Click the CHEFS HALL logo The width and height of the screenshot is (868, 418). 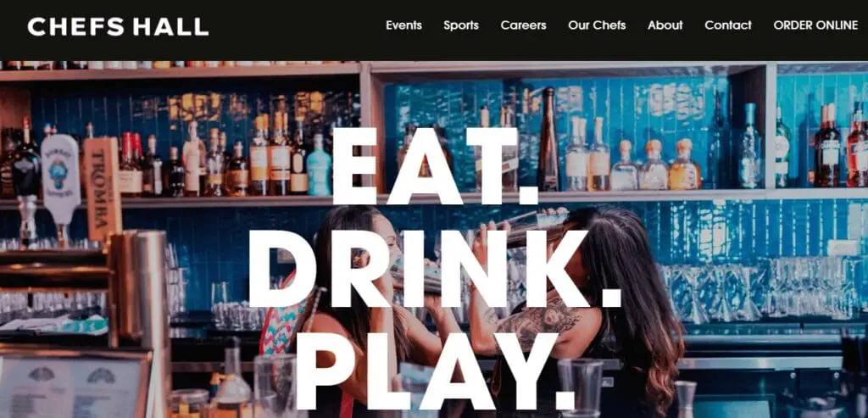pyautogui.click(x=118, y=26)
